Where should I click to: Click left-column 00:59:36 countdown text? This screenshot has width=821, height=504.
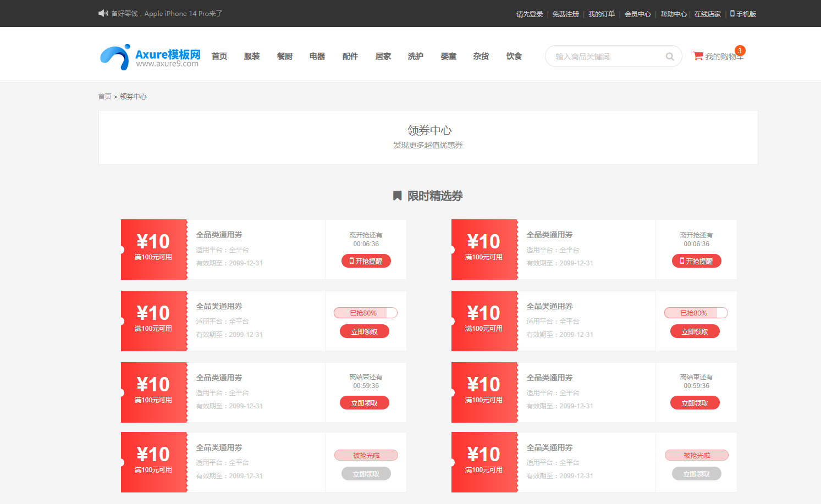(366, 386)
